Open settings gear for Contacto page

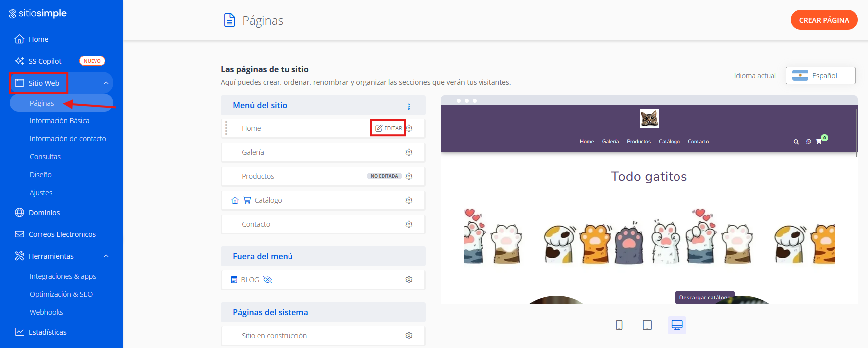(x=409, y=224)
